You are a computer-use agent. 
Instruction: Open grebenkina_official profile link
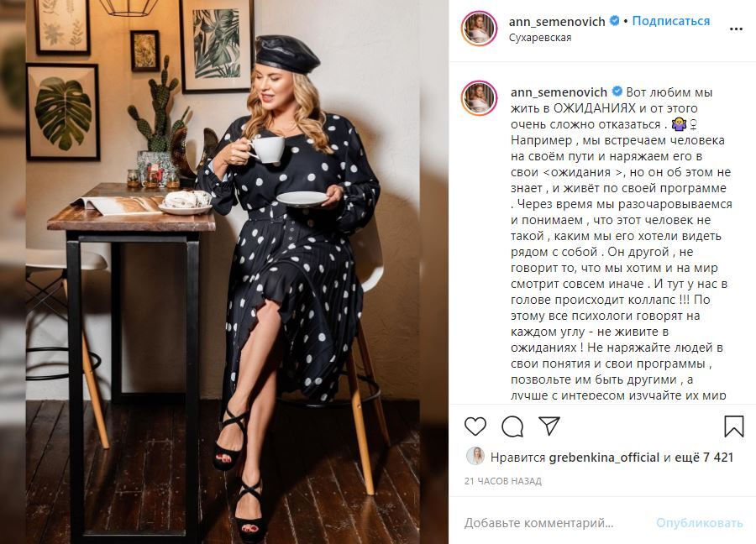(x=604, y=458)
